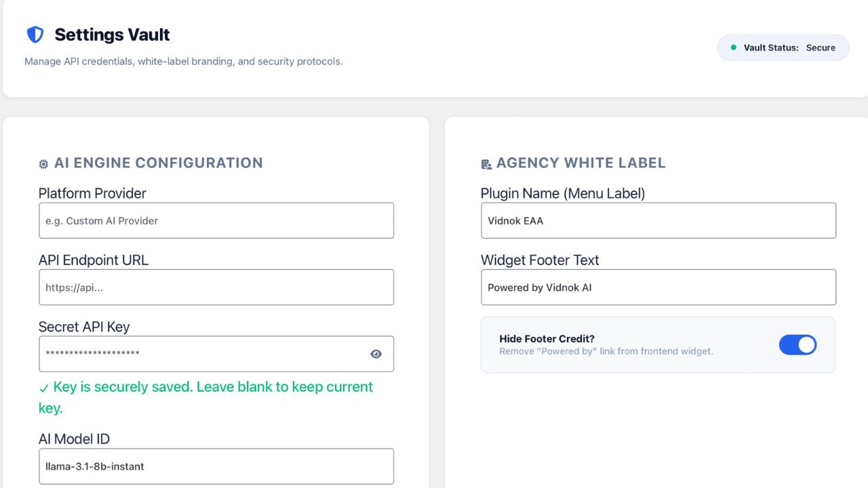Click the Settings Vault page title
Viewport: 868px width, 488px height.
coord(112,35)
